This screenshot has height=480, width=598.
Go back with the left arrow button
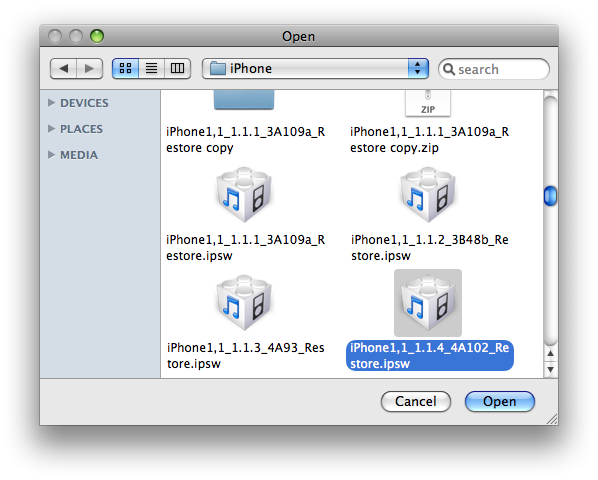point(63,69)
